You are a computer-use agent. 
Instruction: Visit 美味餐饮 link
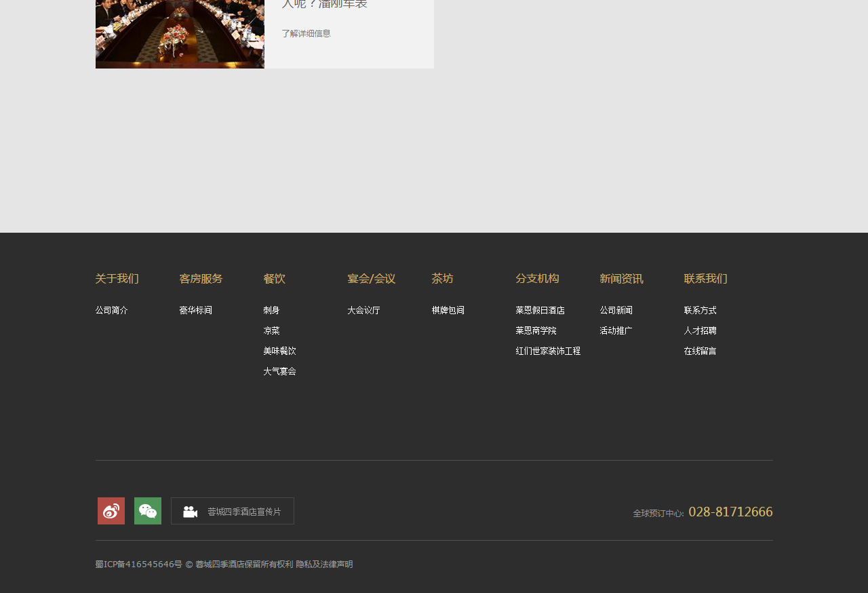coord(279,351)
